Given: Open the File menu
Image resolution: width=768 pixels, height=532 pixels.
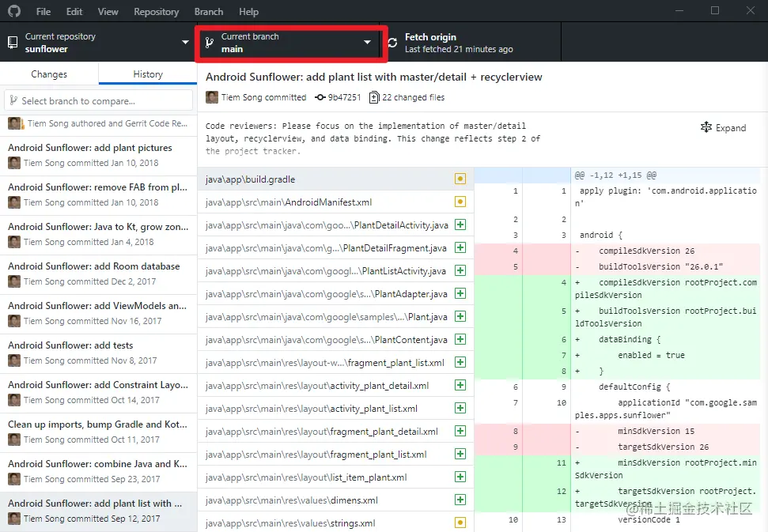Looking at the screenshot, I should [x=43, y=12].
